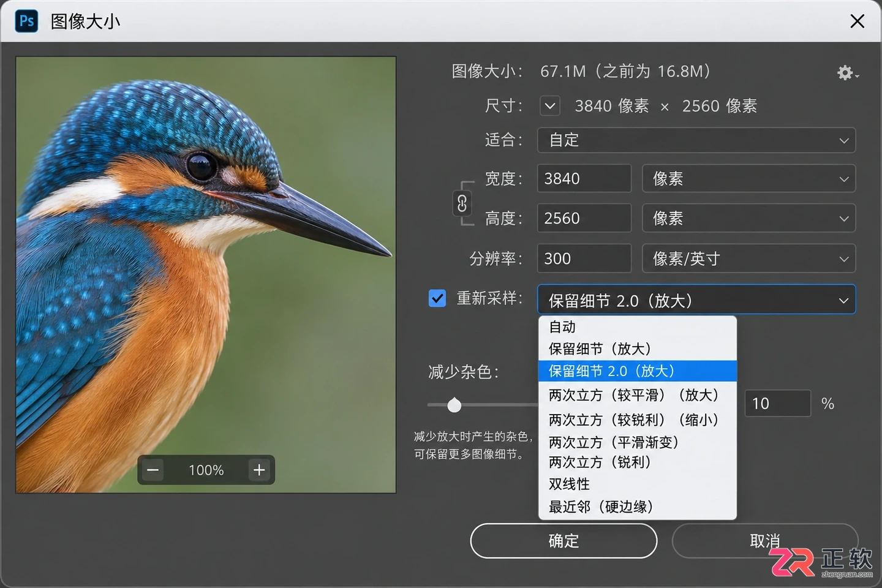The width and height of the screenshot is (882, 588).
Task: Click the 高度 value field 2560
Action: [584, 218]
